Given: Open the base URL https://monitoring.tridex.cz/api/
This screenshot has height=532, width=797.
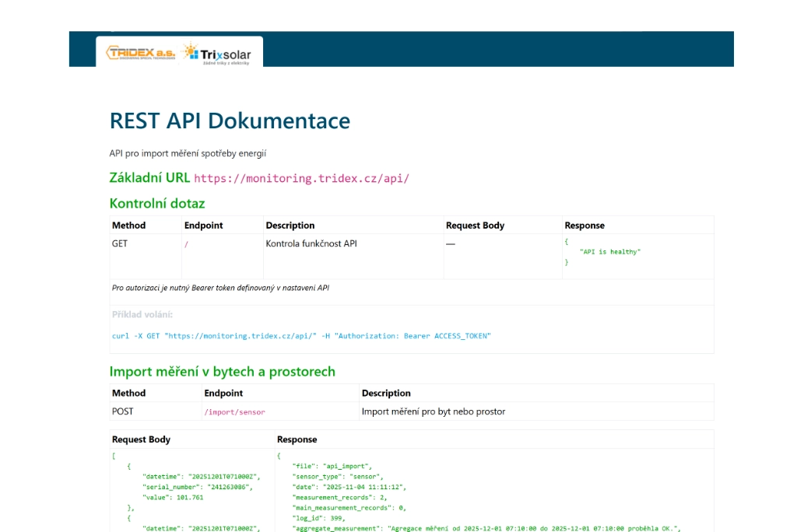Looking at the screenshot, I should click(x=301, y=178).
